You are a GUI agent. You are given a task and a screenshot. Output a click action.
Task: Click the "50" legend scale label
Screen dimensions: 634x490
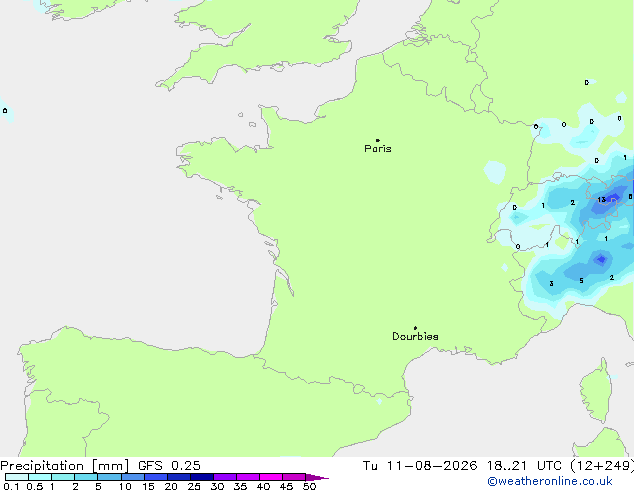(309, 486)
